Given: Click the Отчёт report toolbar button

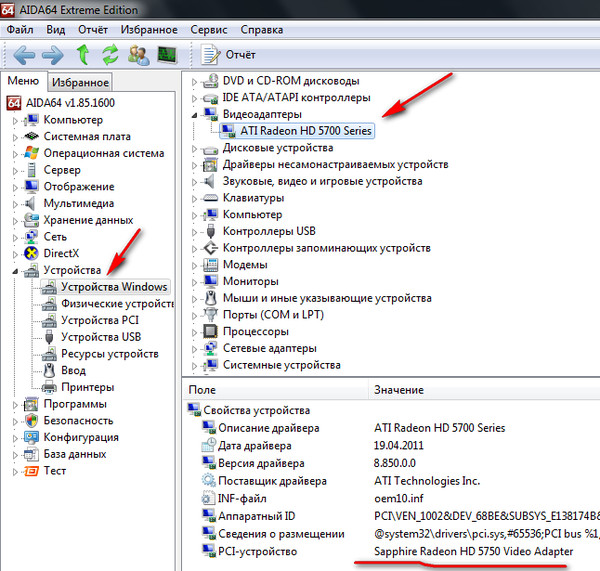Looking at the screenshot, I should 228,55.
